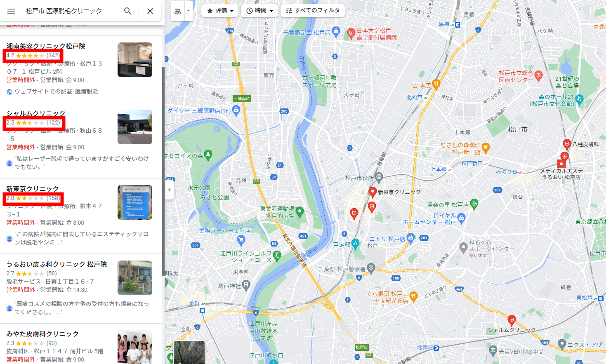Click the あ input mode button
The height and width of the screenshot is (364, 606).
click(x=178, y=11)
